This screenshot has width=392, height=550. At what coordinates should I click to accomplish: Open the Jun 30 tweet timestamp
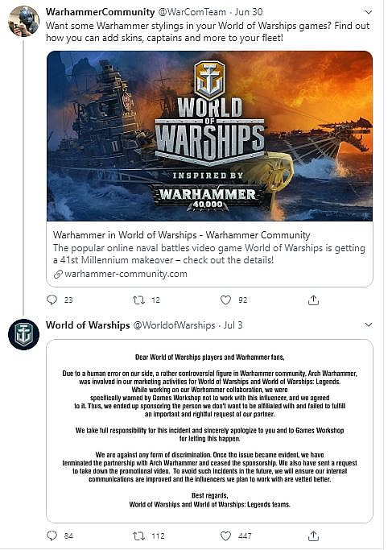tap(249, 12)
